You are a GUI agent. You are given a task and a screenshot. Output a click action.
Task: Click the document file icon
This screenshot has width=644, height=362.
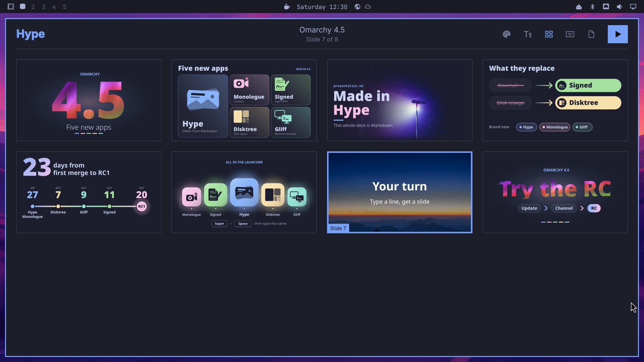[x=591, y=34]
